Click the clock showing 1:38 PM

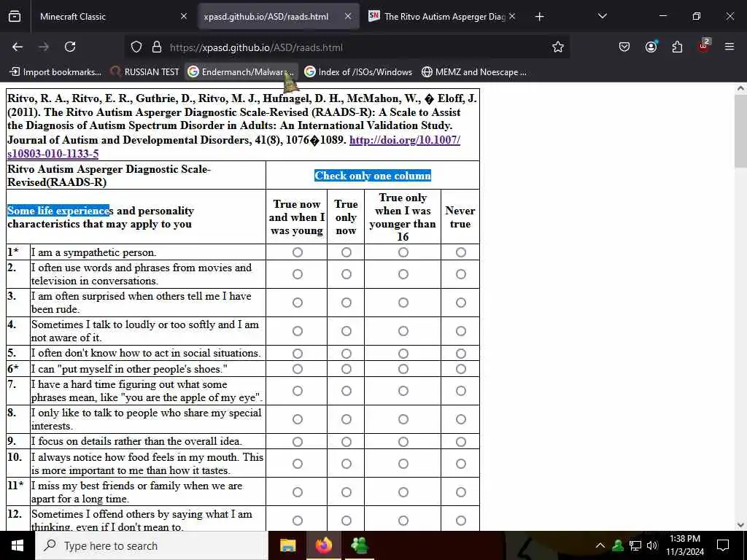(684, 539)
